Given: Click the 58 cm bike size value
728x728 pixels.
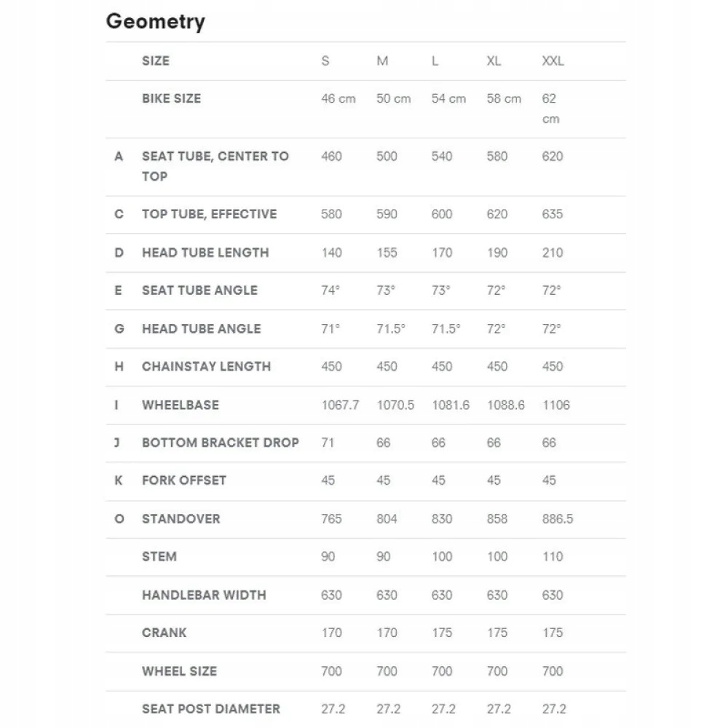Looking at the screenshot, I should click(504, 98).
